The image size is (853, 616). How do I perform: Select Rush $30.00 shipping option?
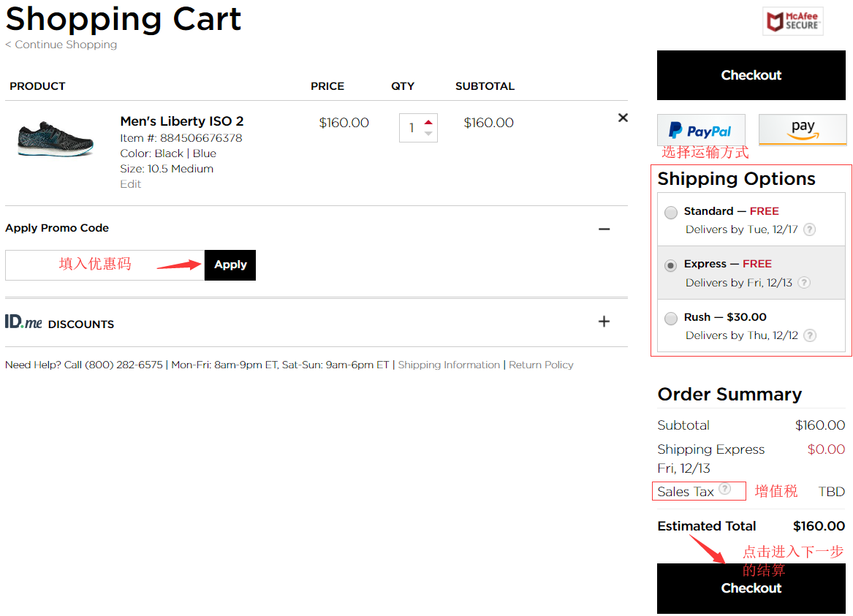[671, 319]
